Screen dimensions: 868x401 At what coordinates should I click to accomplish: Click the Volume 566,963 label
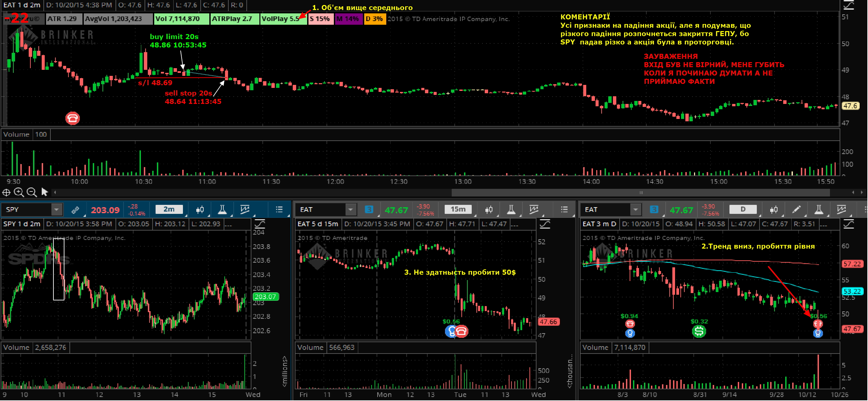(x=326, y=348)
